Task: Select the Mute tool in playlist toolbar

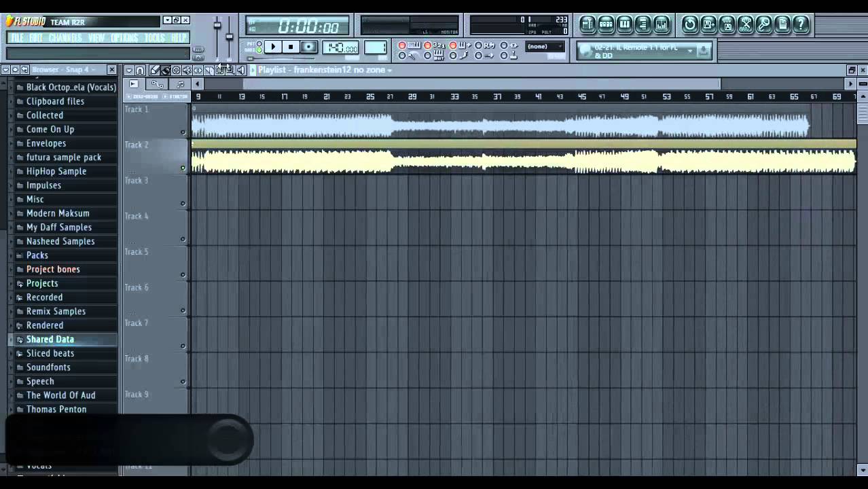Action: 187,70
